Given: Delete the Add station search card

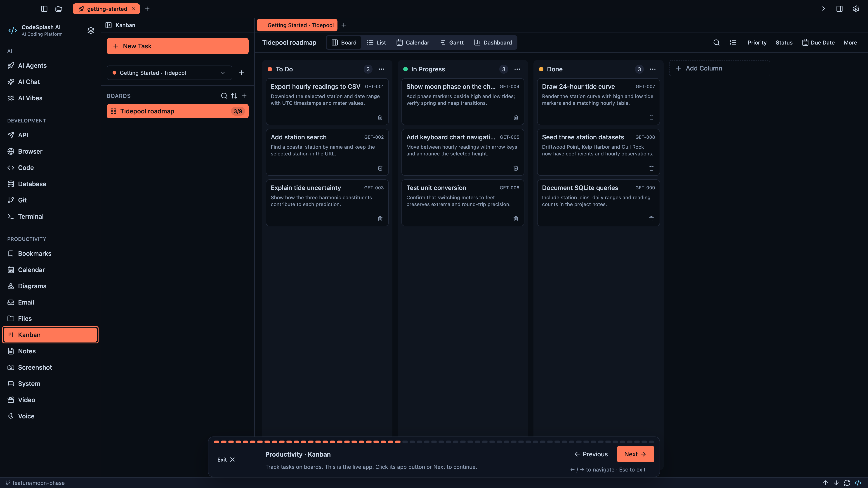Looking at the screenshot, I should (380, 168).
